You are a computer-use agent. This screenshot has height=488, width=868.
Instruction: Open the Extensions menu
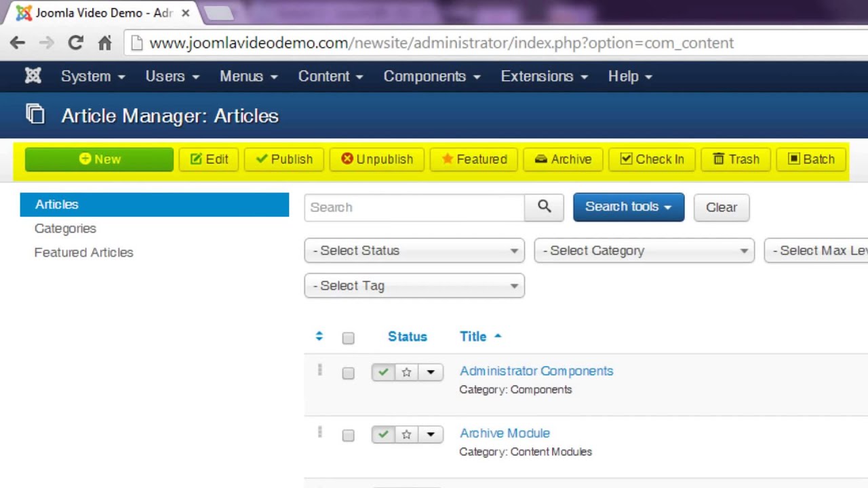545,76
